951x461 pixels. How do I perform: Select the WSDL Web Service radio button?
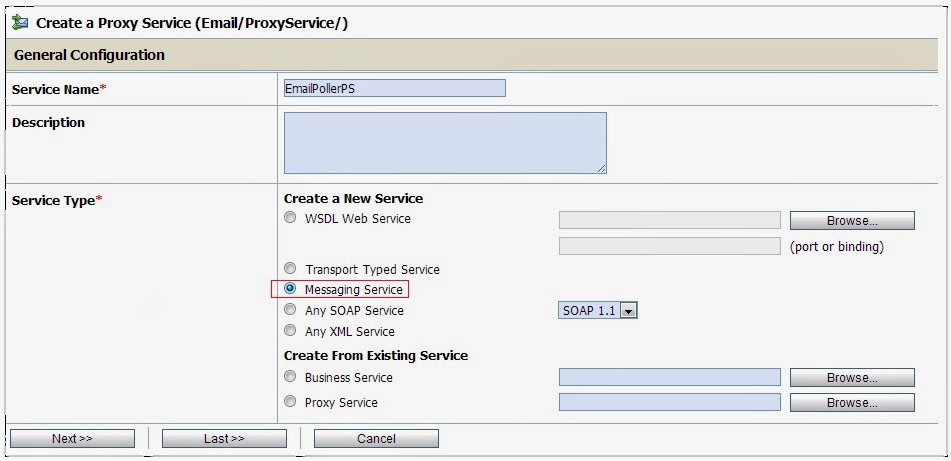pyautogui.click(x=291, y=218)
